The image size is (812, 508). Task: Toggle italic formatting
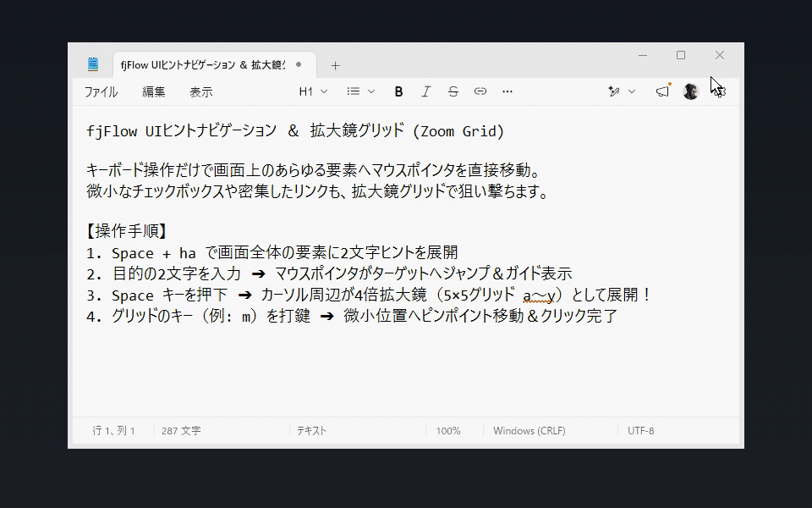[x=425, y=91]
